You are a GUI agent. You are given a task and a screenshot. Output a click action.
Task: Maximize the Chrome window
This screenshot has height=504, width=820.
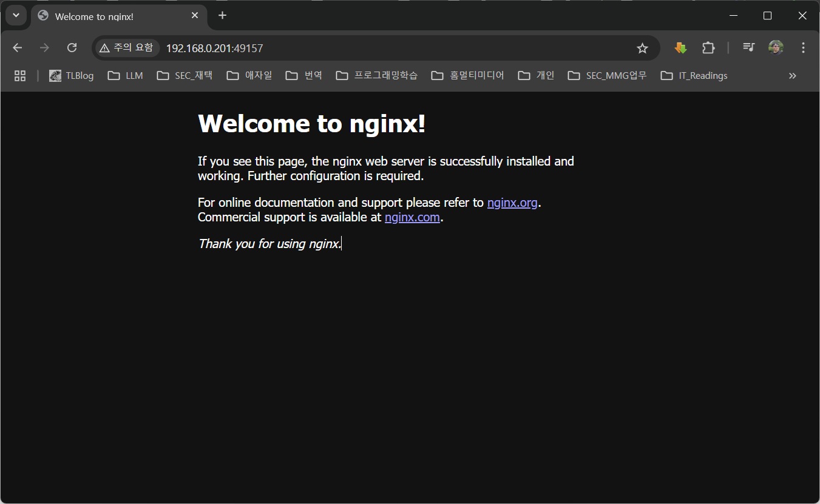pyautogui.click(x=768, y=16)
